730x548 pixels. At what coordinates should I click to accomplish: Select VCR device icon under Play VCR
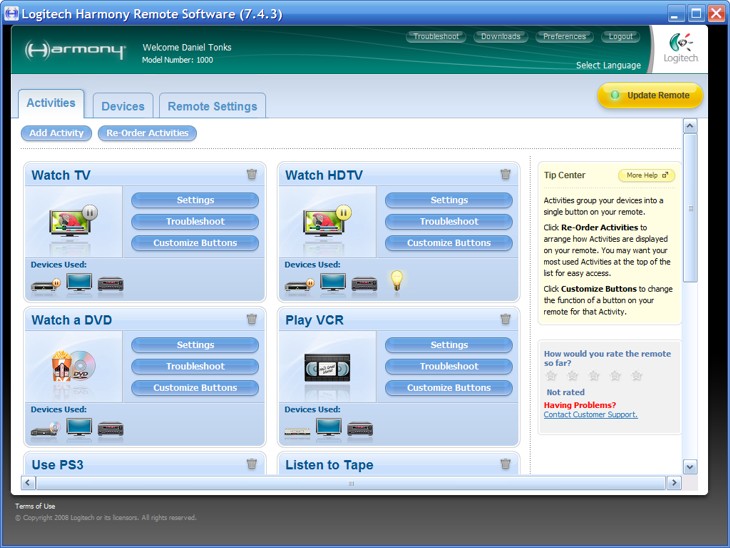click(297, 431)
